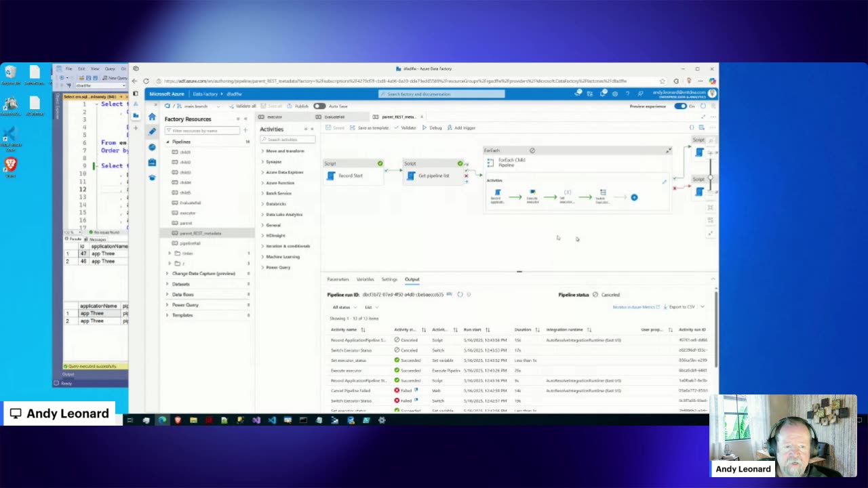
Task: Collapse the Pipelines tree node
Action: click(x=168, y=142)
